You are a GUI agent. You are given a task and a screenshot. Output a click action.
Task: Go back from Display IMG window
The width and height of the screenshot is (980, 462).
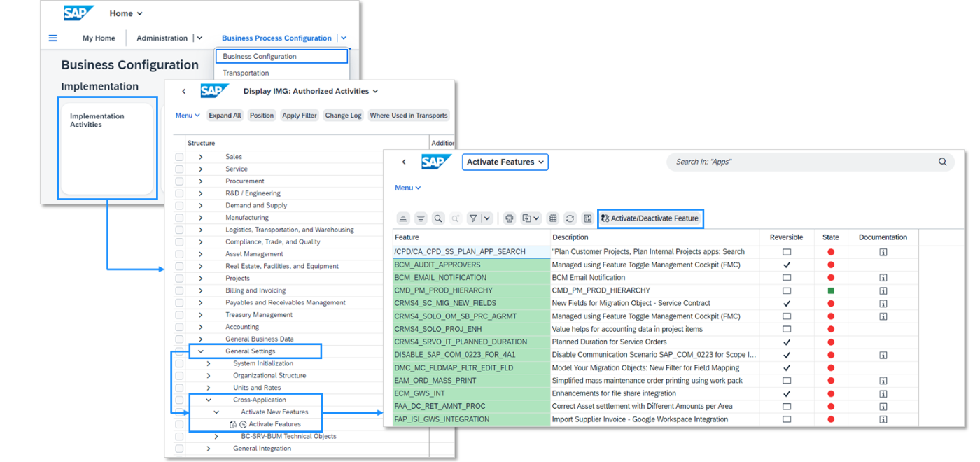(184, 91)
